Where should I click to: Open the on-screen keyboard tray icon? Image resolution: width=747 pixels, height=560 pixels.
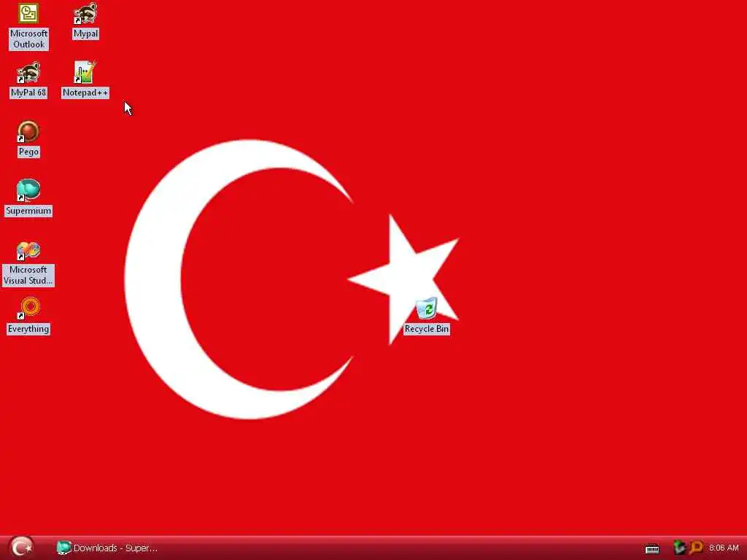pos(651,548)
